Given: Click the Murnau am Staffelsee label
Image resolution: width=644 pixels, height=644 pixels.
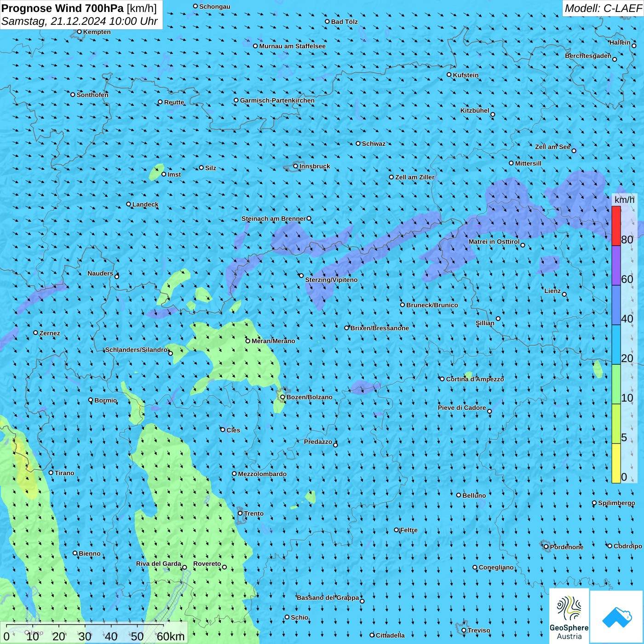Looking at the screenshot, I should (292, 46).
